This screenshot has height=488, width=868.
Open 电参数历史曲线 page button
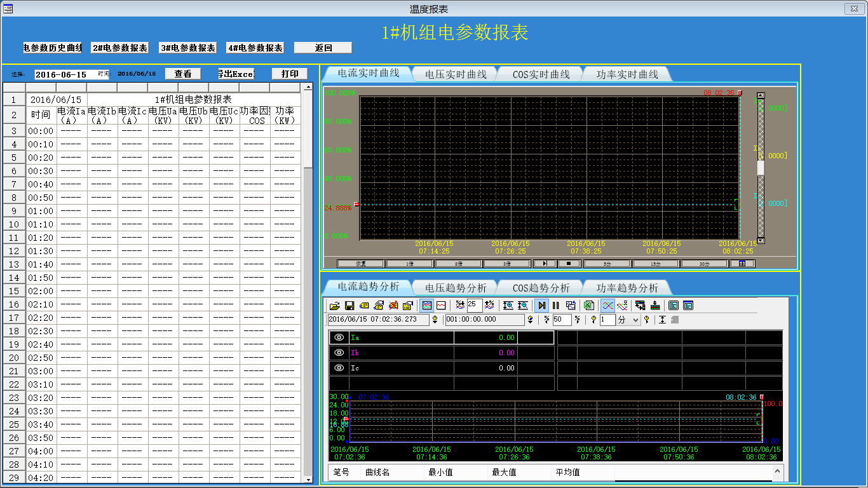point(53,48)
